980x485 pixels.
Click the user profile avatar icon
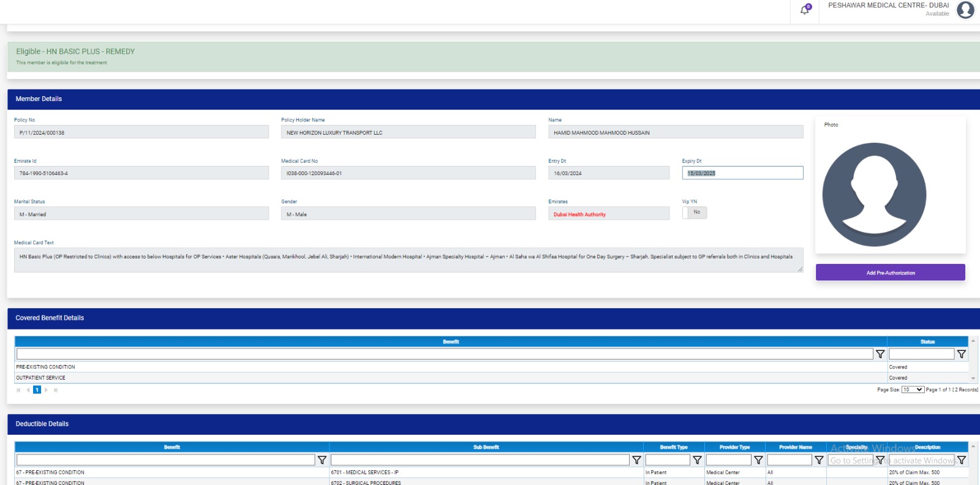pos(965,10)
